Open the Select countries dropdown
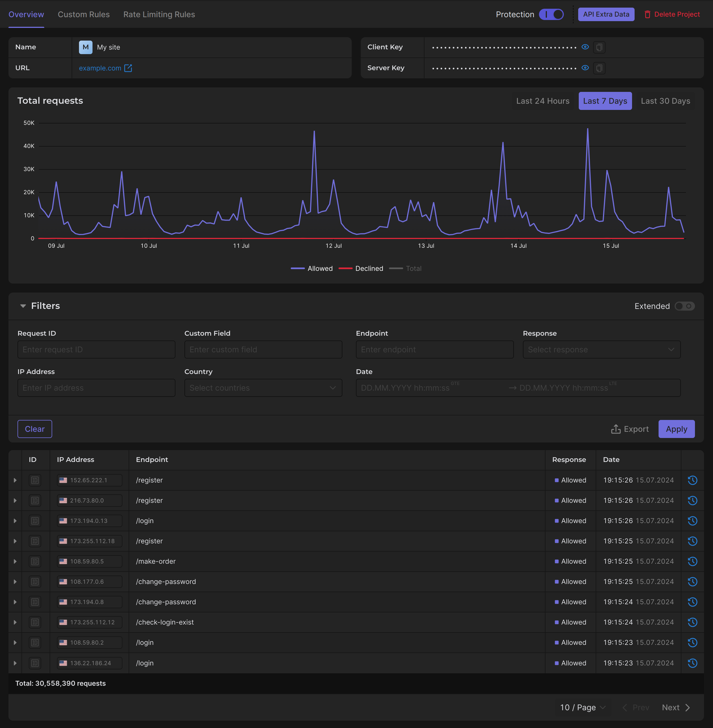 pos(263,388)
